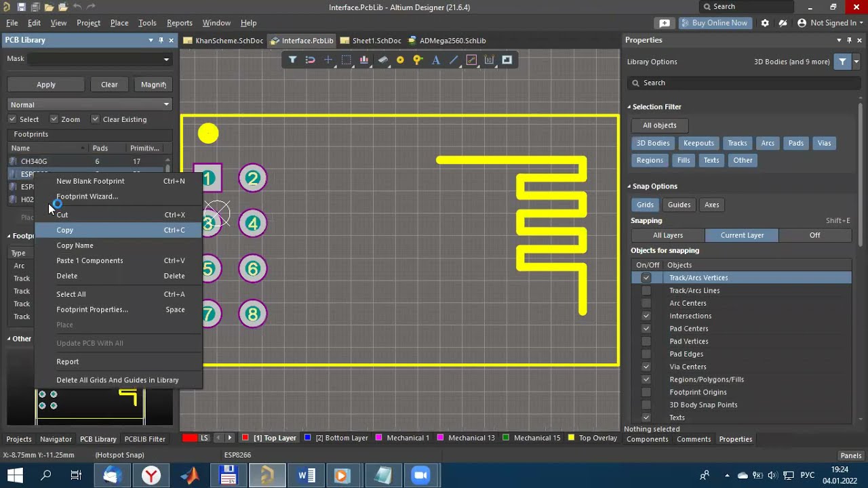
Task: Open the selection filter tool in active bar
Action: coord(292,60)
